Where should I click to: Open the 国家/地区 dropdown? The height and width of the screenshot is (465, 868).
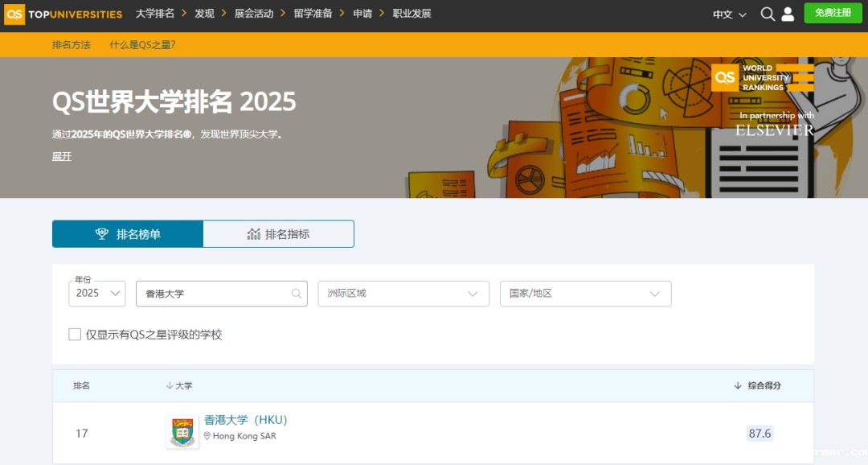pyautogui.click(x=586, y=294)
